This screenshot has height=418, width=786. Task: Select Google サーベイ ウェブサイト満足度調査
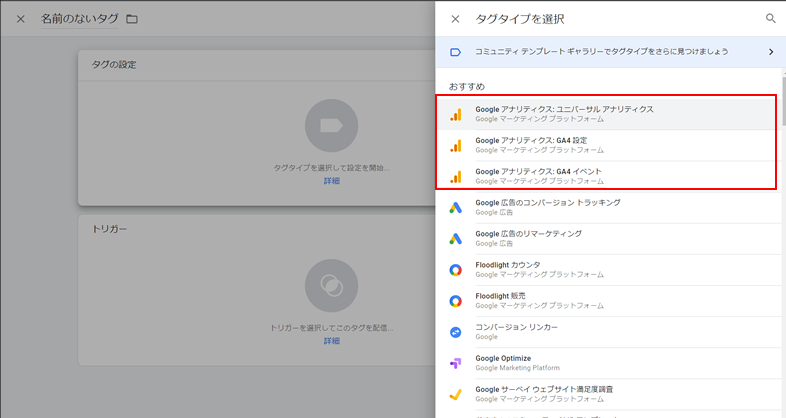point(608,394)
